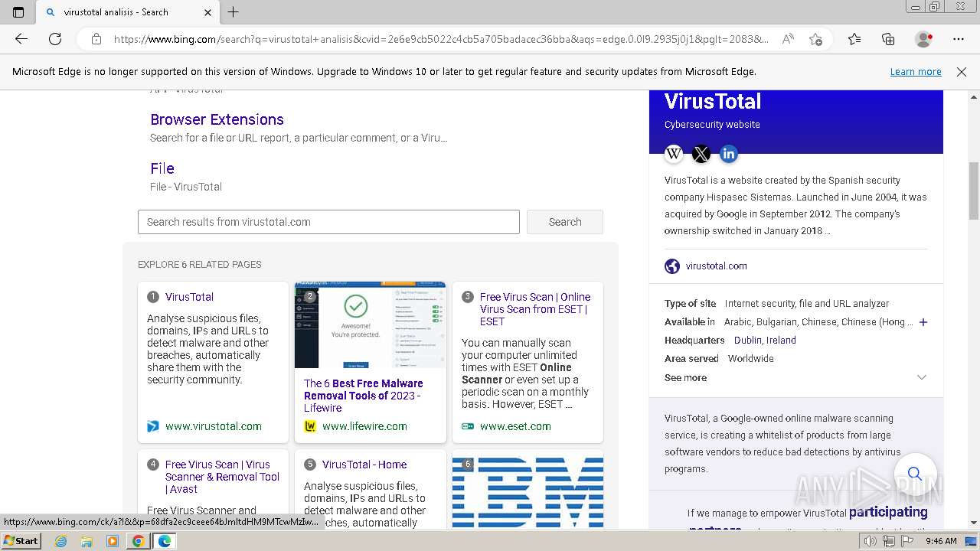980x551 pixels.
Task: Click the browser address bar URL
Action: click(x=441, y=39)
